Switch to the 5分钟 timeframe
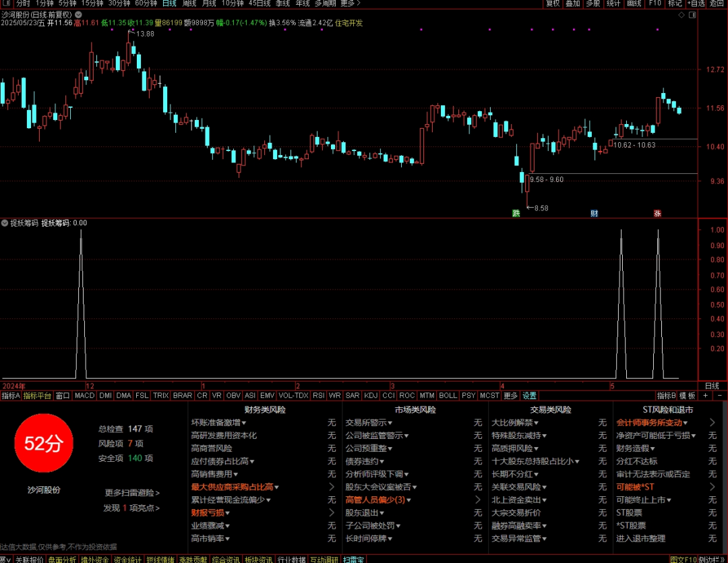 [67, 3]
